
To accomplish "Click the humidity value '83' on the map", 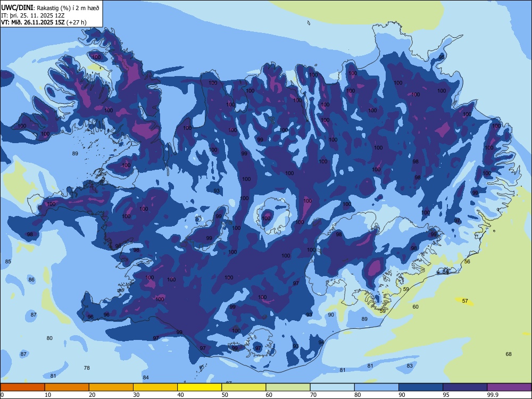I will pos(410,366).
